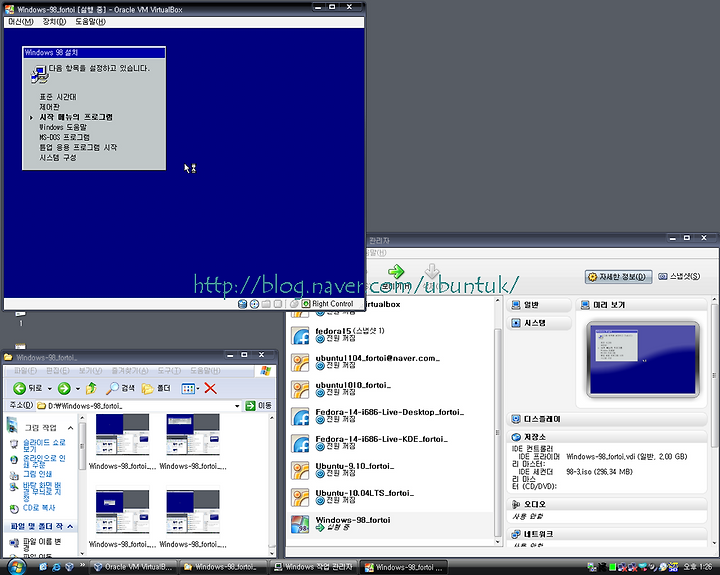
Task: Open the Back history dropdown arrow
Action: coord(50,389)
